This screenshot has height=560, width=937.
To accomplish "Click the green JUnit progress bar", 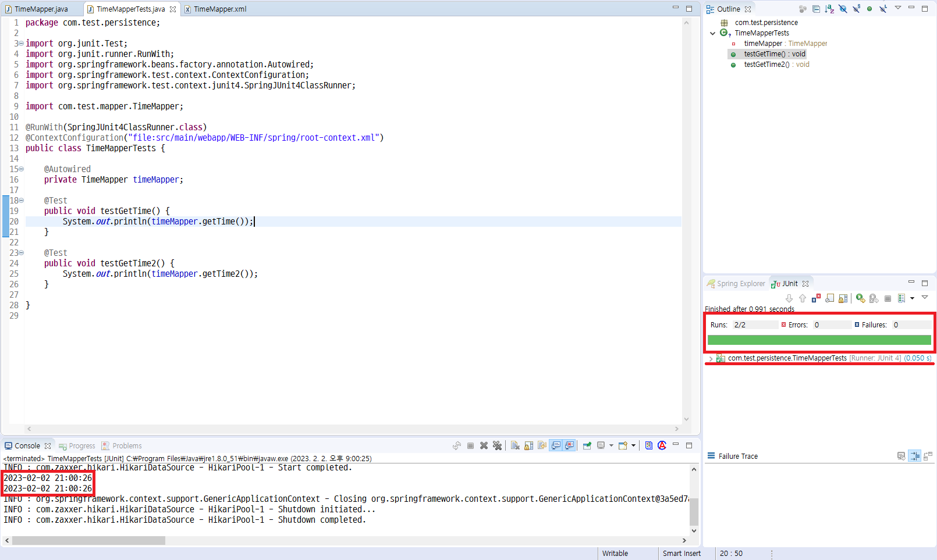I will point(819,340).
